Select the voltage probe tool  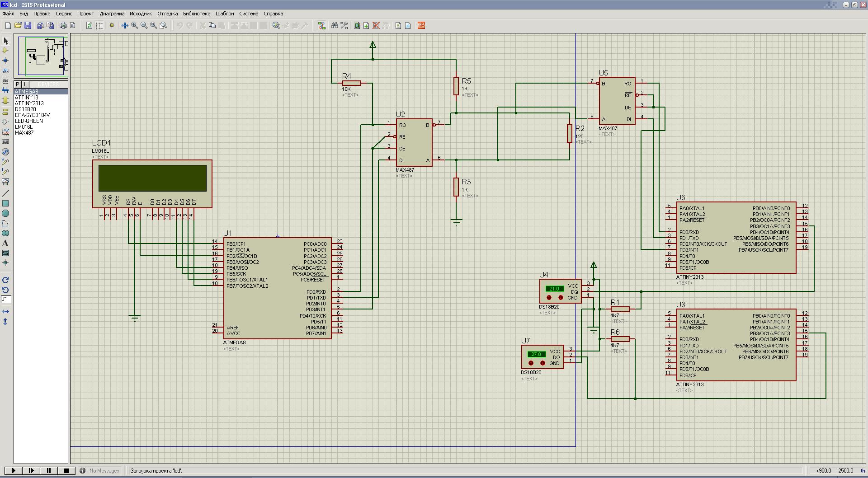[x=5, y=161]
